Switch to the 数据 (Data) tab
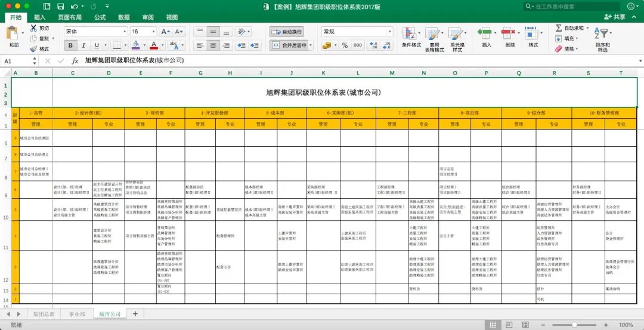The width and height of the screenshot is (644, 330). pos(124,17)
